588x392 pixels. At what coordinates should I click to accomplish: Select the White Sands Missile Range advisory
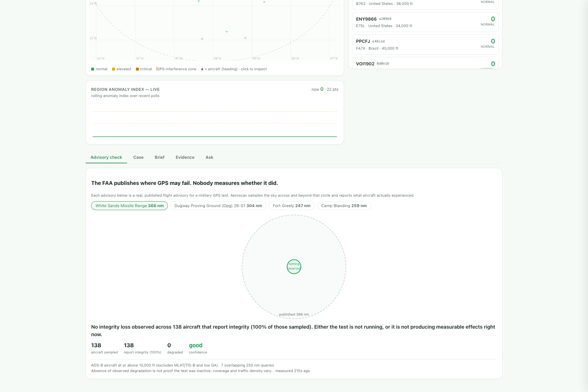129,206
